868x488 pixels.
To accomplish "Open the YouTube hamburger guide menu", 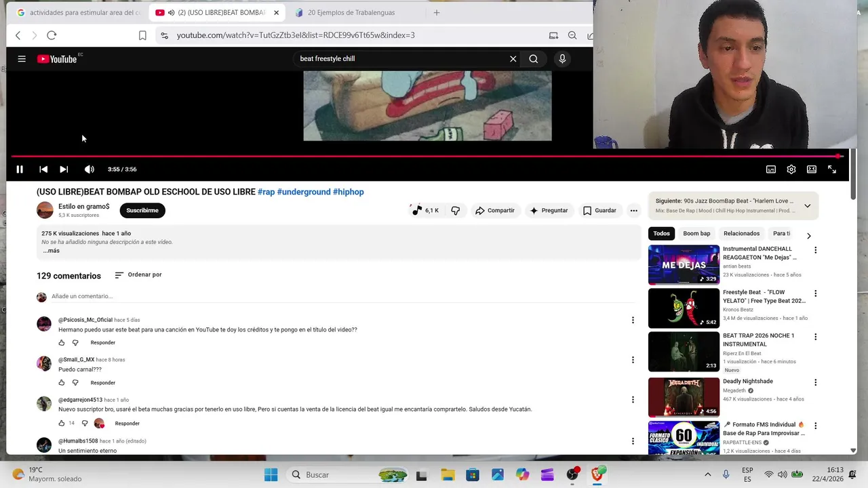I will coord(22,59).
